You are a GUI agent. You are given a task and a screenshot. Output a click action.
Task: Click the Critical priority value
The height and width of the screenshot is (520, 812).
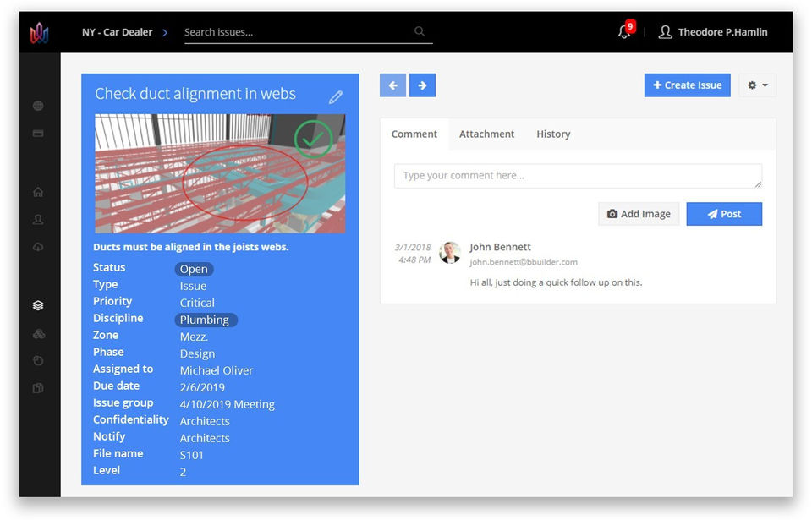tap(197, 303)
